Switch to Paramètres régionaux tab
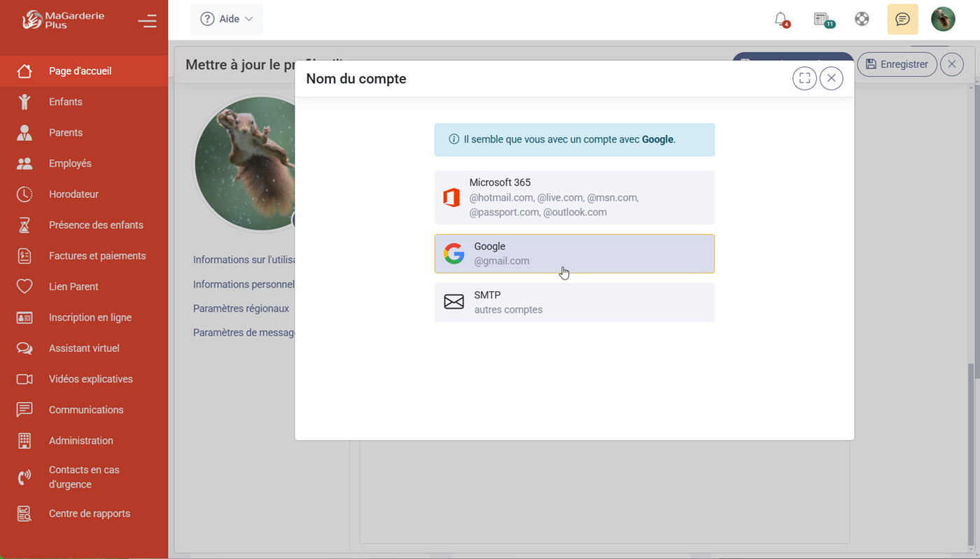980x559 pixels. pyautogui.click(x=241, y=309)
